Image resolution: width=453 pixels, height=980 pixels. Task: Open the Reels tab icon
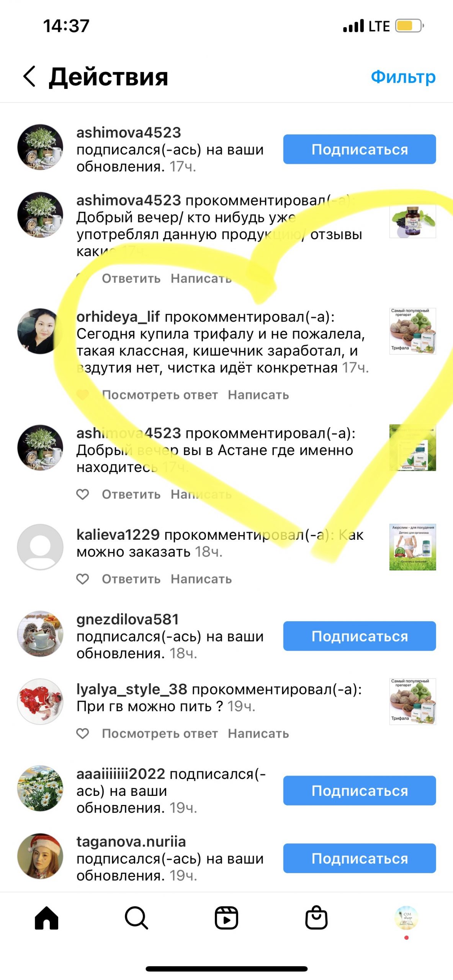coord(226,918)
